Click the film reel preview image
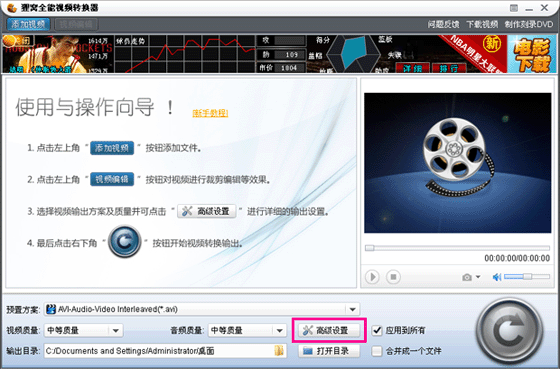The image size is (560, 369). [x=458, y=163]
